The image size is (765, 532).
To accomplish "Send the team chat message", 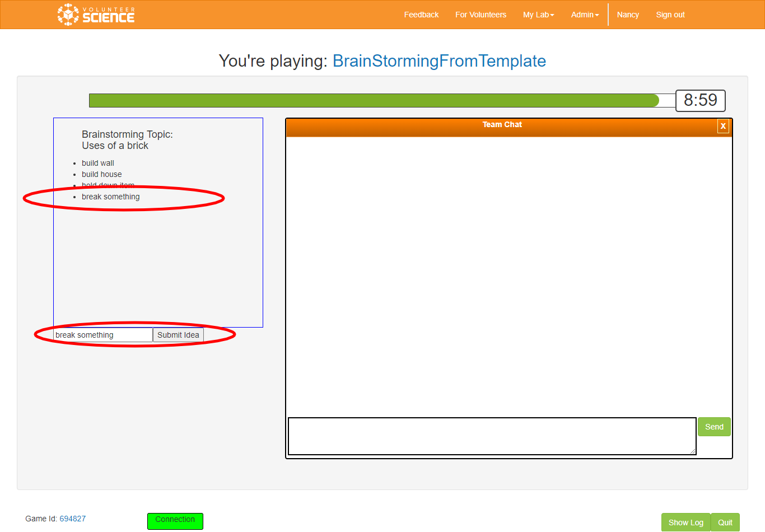I will 714,427.
